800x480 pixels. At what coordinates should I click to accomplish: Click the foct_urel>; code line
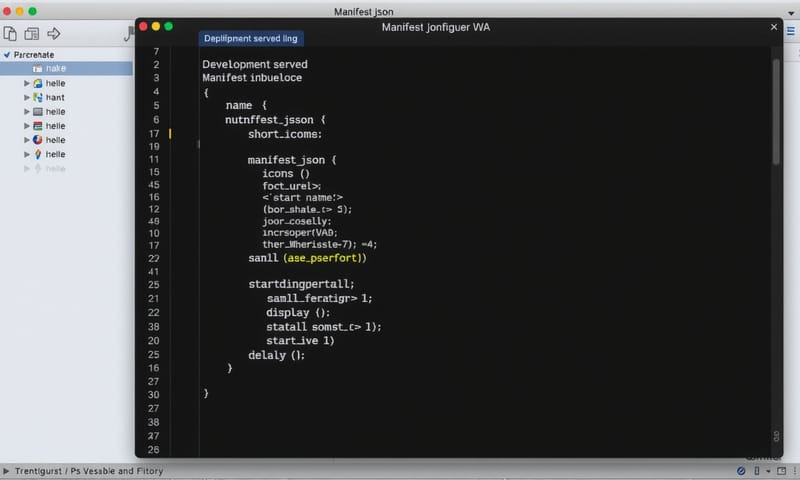292,186
